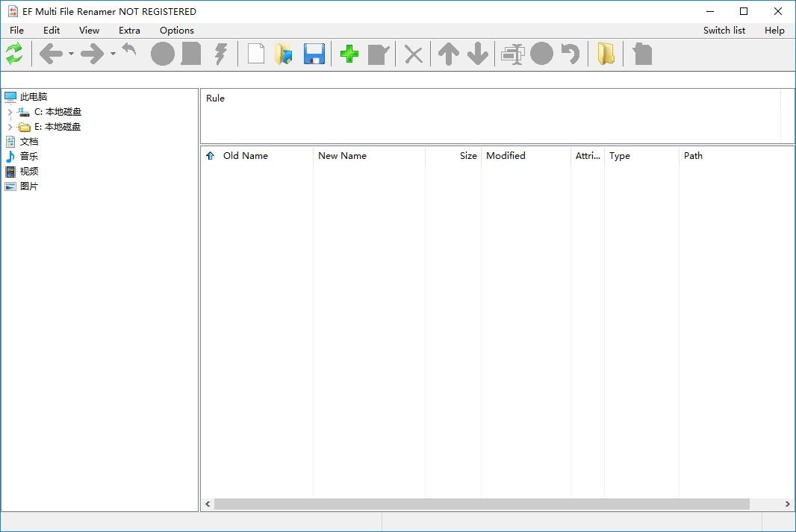This screenshot has width=796, height=532.
Task: Click the picture icon for 图片
Action: point(10,186)
